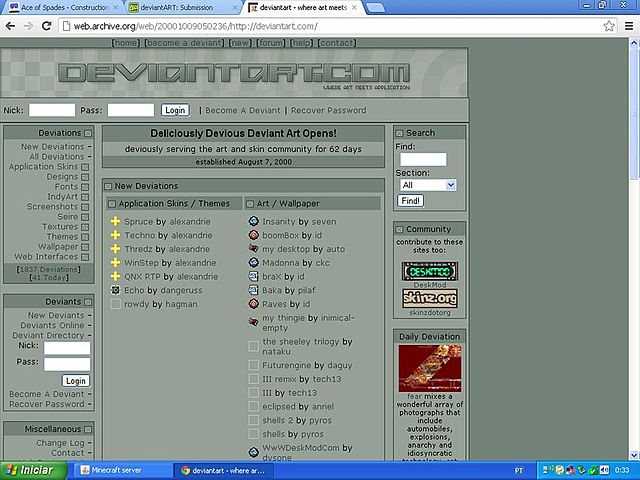640x480 pixels.
Task: Open the [home] navigation link
Action: tap(126, 43)
